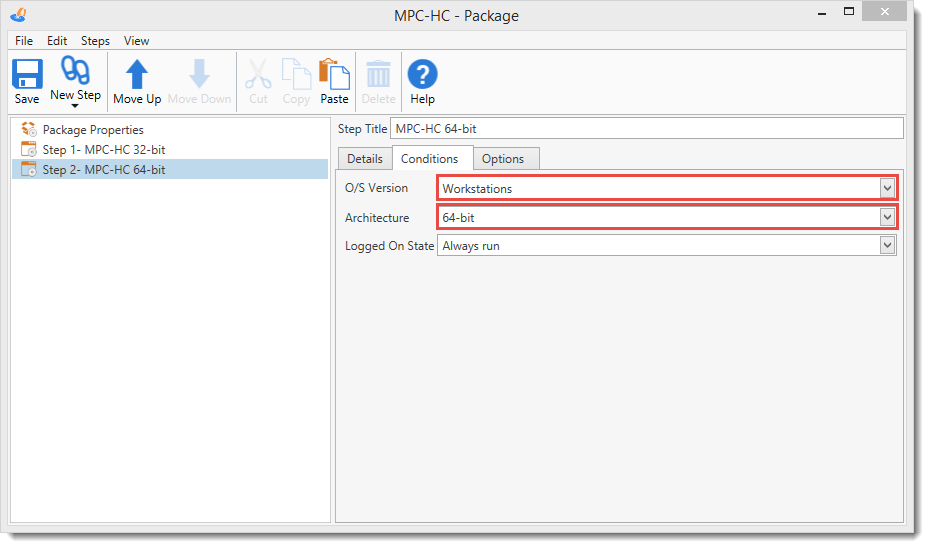This screenshot has width=929, height=548.
Task: Close the MPC-HC Package window
Action: point(885,11)
